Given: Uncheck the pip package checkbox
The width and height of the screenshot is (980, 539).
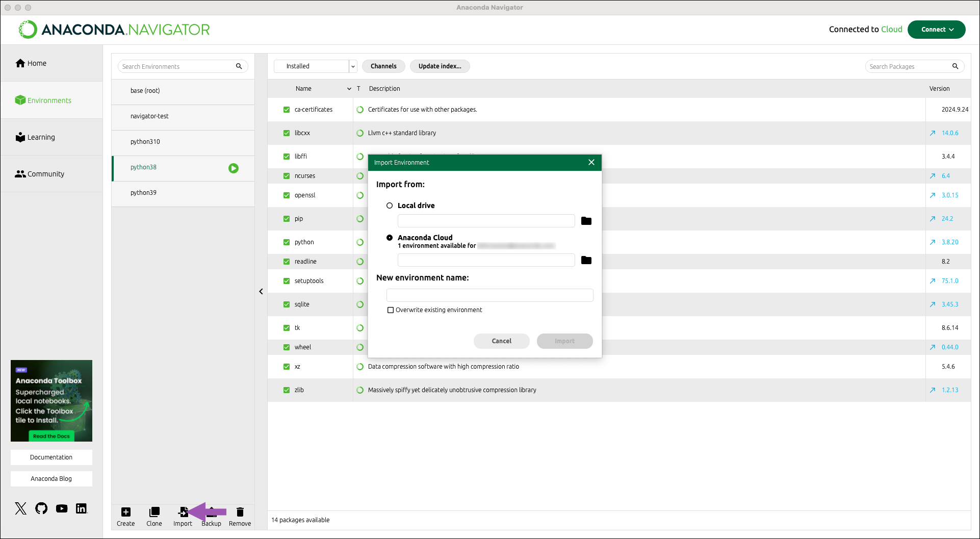Looking at the screenshot, I should [x=287, y=219].
